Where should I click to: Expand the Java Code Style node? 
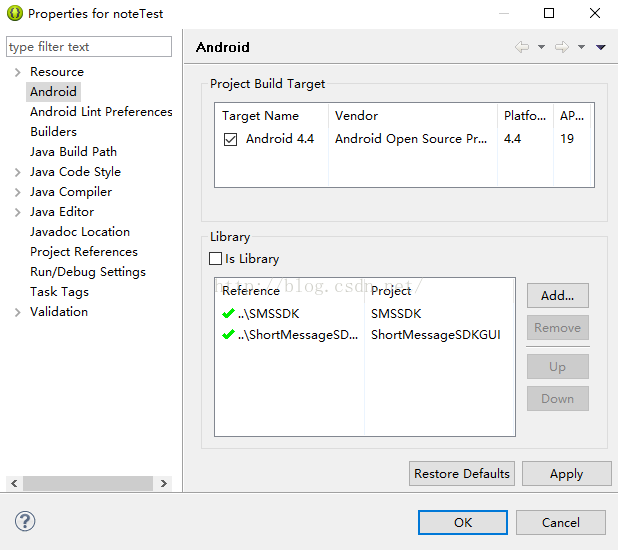pos(18,172)
